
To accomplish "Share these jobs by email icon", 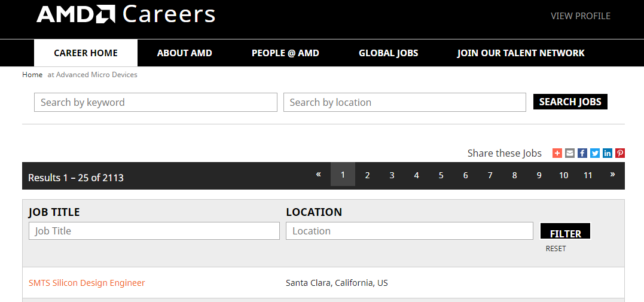I will tap(570, 153).
